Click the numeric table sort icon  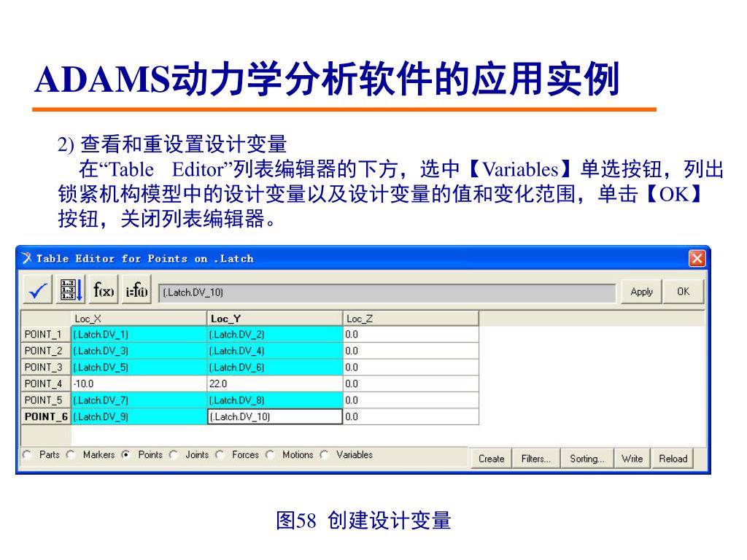click(x=71, y=289)
